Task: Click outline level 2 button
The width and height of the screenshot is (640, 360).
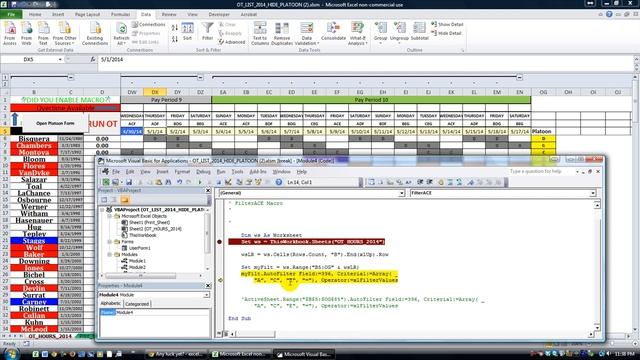Action: [x=5, y=84]
